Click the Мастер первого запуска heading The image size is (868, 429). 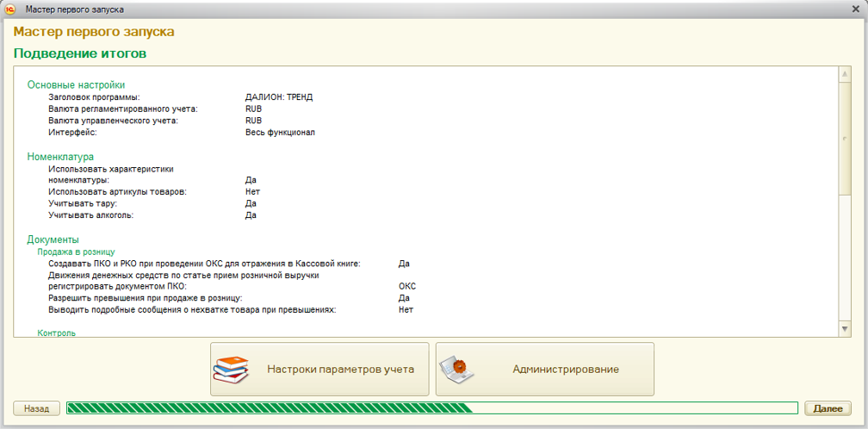94,32
